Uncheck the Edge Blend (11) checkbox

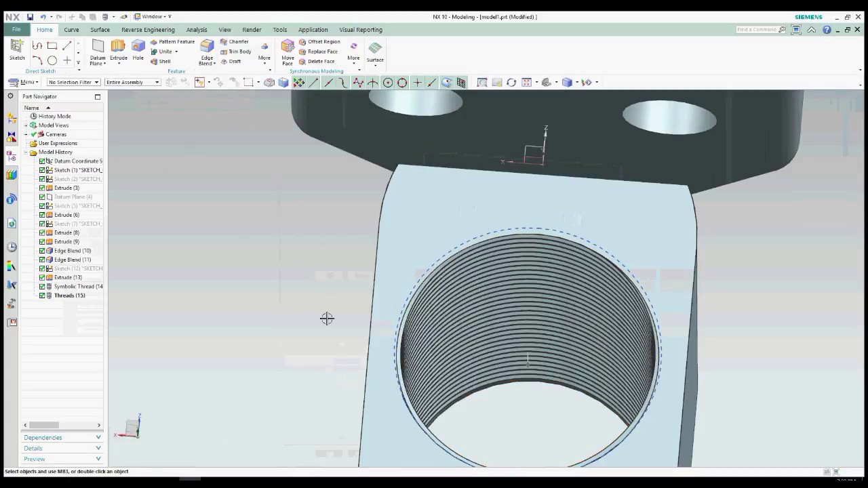[x=42, y=260]
